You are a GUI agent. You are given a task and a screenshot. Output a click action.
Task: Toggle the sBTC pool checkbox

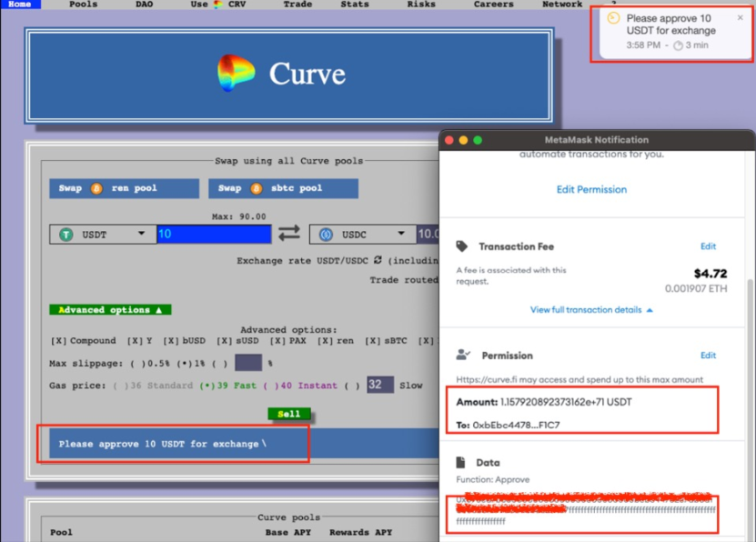coord(372,341)
